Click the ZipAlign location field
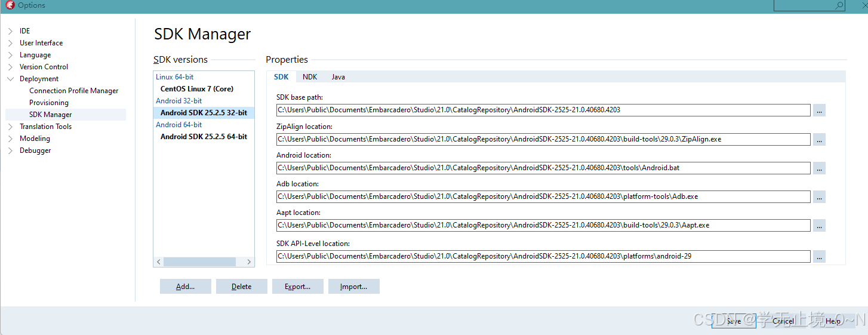The height and width of the screenshot is (335, 868). pos(543,139)
